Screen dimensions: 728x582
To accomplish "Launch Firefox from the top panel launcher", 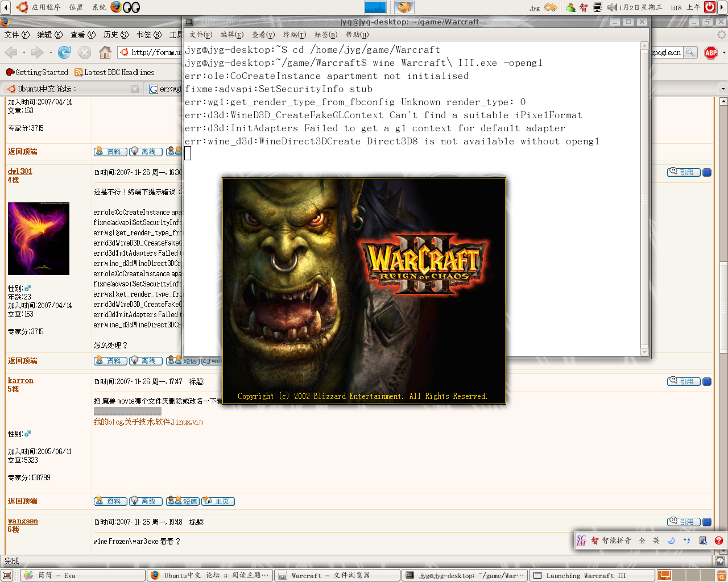I will [116, 7].
